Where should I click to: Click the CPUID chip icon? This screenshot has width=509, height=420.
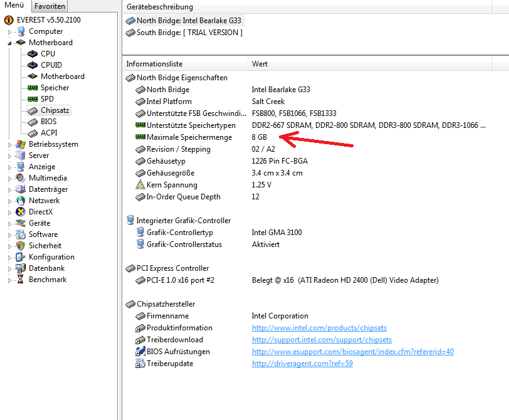tap(33, 65)
